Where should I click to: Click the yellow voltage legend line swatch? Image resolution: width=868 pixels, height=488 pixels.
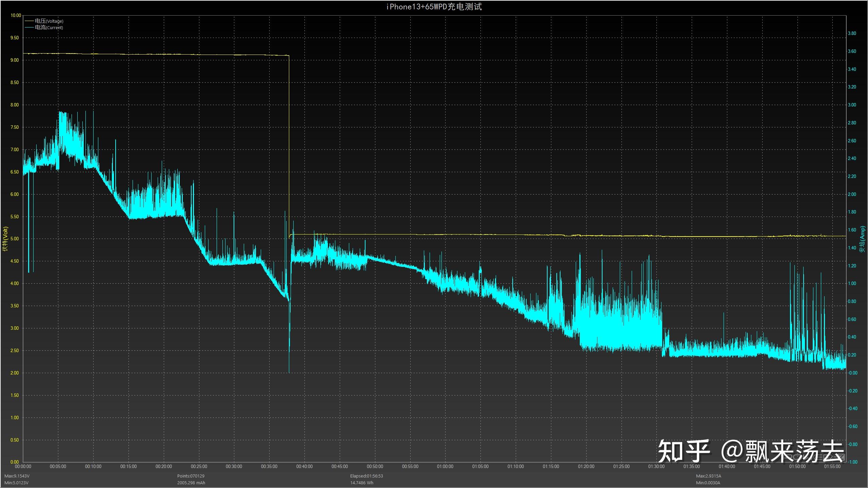coord(29,21)
